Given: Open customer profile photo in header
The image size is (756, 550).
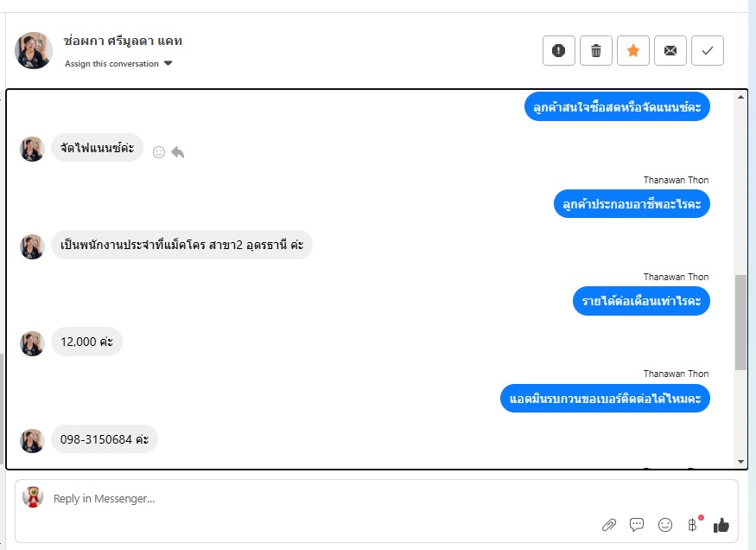Looking at the screenshot, I should coord(34,51).
